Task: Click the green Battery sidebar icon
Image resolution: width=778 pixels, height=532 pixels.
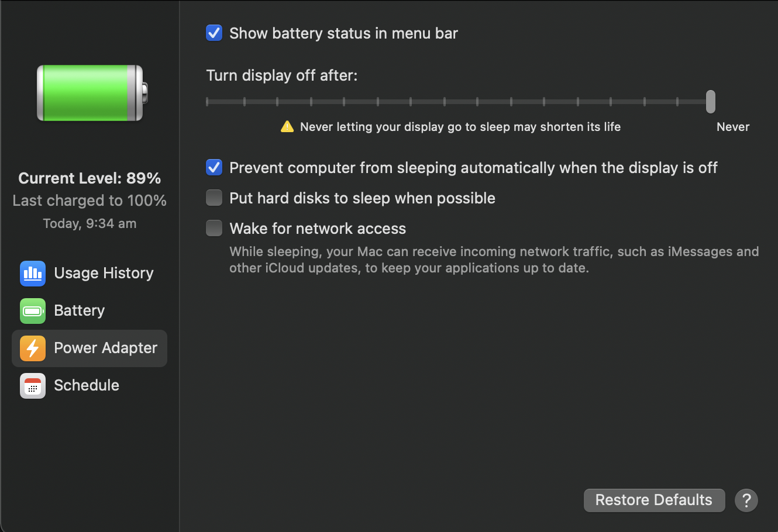Action: pos(33,311)
